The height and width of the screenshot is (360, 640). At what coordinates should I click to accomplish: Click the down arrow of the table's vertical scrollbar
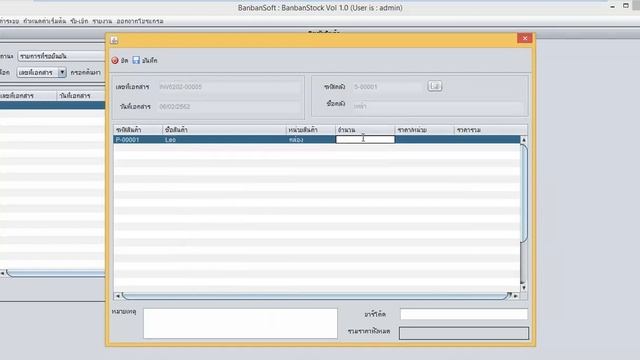[x=524, y=287]
